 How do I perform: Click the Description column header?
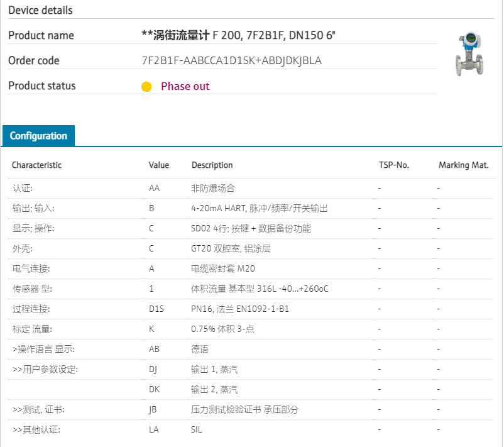[212, 165]
